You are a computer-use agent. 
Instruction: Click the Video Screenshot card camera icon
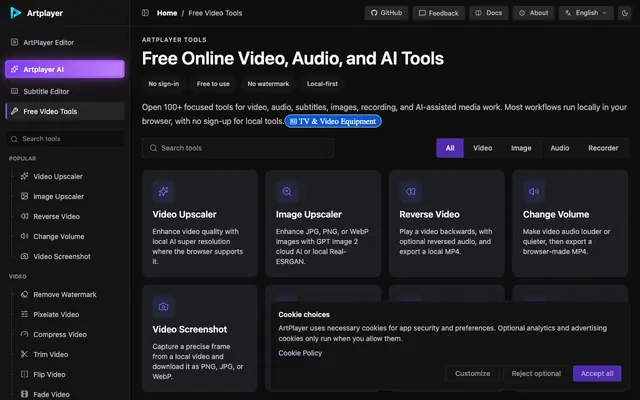(x=164, y=307)
